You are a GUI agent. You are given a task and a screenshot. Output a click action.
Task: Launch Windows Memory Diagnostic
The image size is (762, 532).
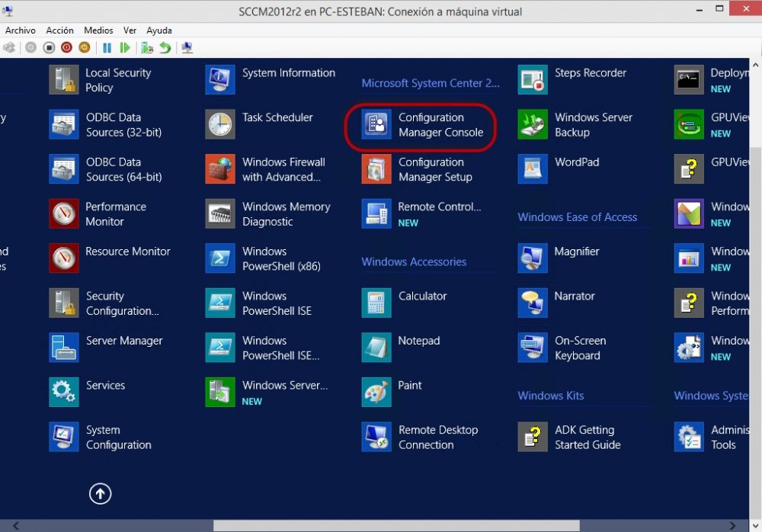267,214
